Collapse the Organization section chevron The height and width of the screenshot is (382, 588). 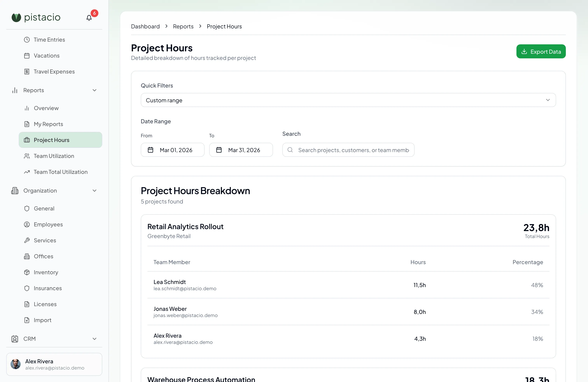[94, 190]
